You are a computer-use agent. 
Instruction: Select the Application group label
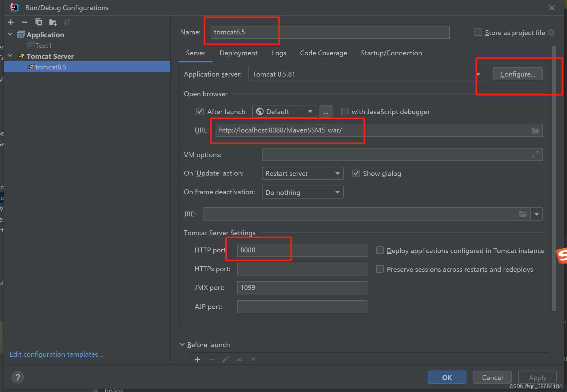45,35
